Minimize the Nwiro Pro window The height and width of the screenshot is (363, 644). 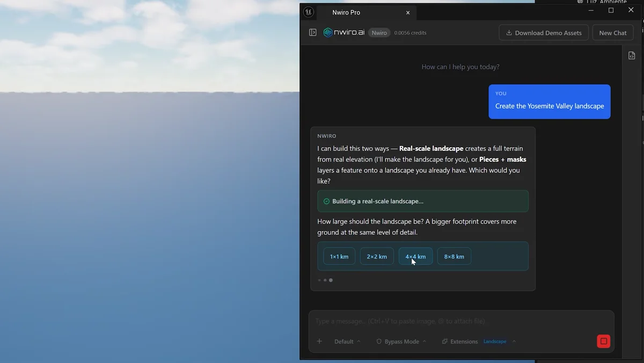[591, 10]
